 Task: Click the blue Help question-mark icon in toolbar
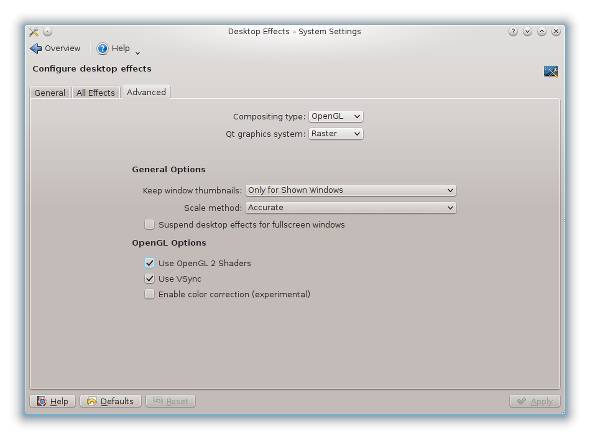tap(102, 49)
